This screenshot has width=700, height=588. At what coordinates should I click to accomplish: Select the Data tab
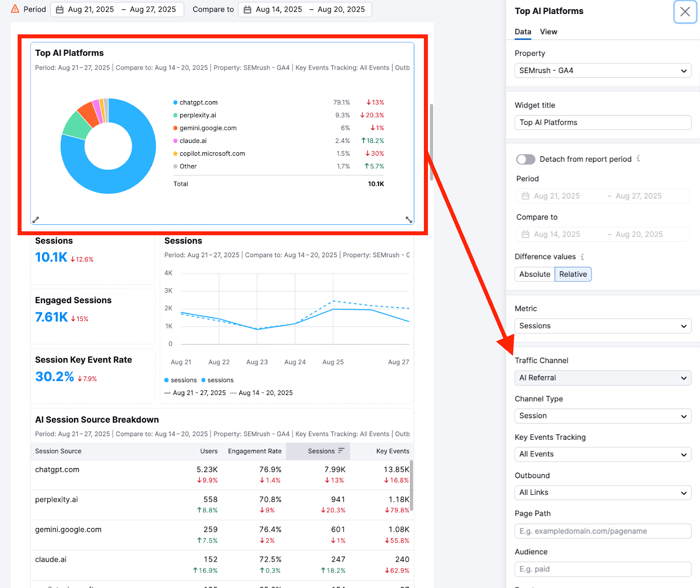click(523, 31)
